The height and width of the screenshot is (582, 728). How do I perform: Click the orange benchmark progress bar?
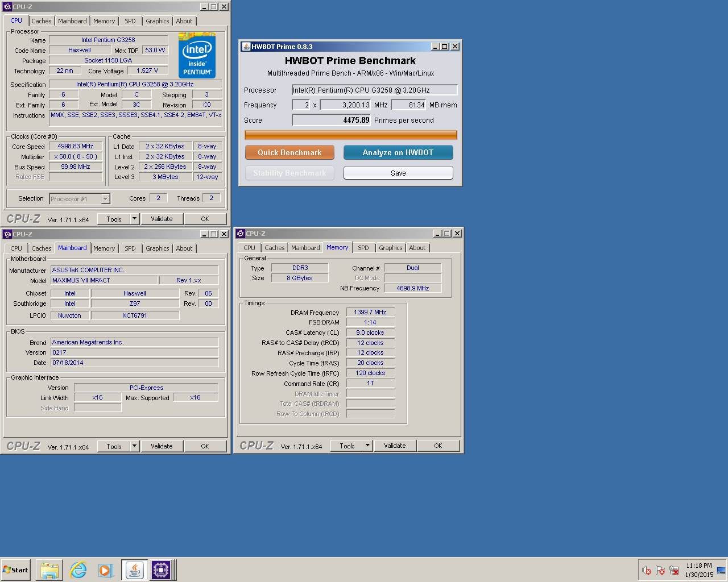(x=351, y=135)
